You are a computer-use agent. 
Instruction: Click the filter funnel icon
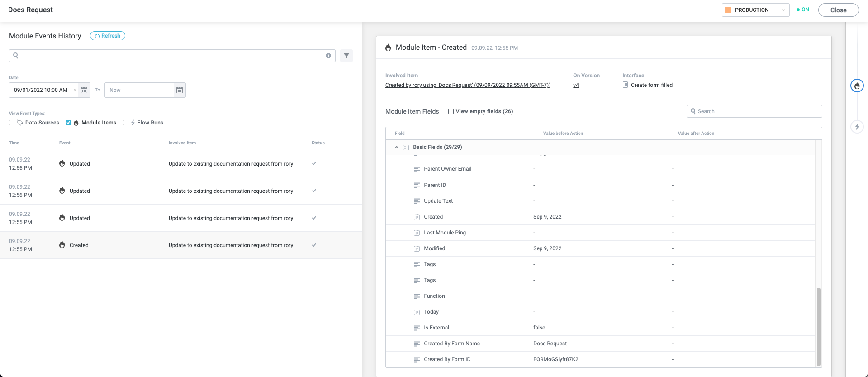(x=346, y=56)
